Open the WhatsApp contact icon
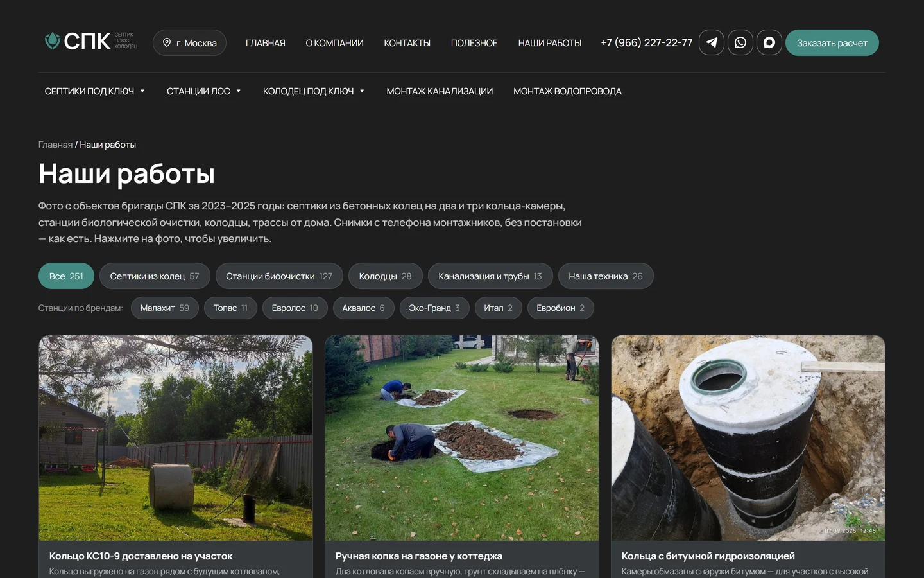924x578 pixels. [740, 42]
